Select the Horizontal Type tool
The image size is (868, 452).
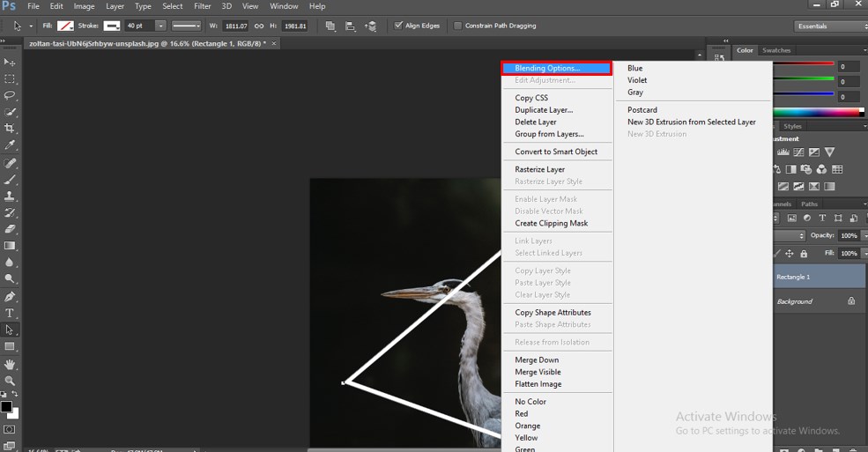tap(10, 313)
